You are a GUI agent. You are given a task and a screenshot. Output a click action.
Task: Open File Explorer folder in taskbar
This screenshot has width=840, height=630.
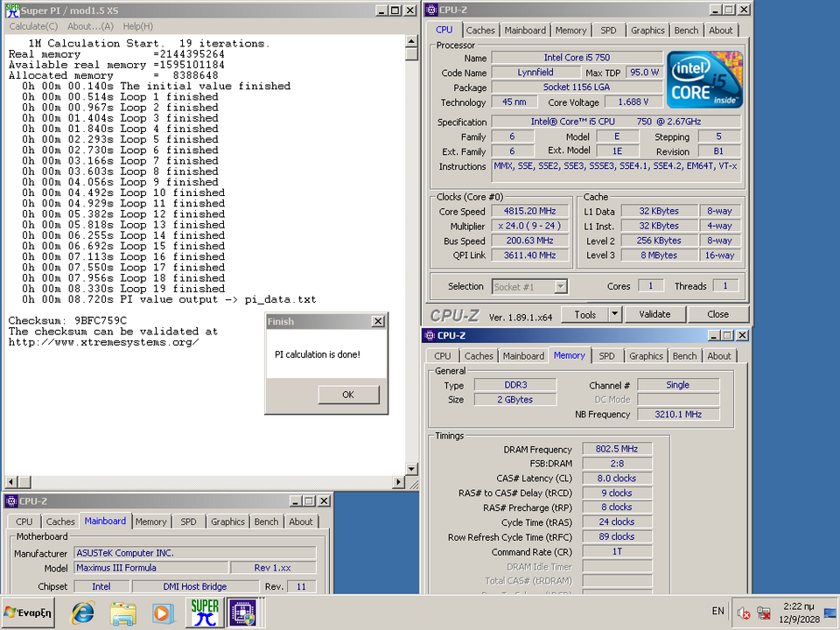click(x=123, y=612)
